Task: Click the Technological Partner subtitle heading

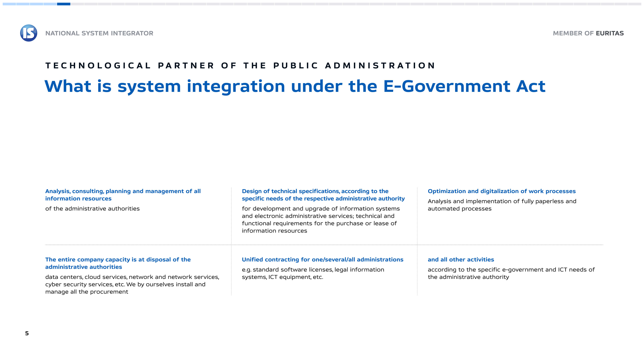Action: click(x=240, y=66)
